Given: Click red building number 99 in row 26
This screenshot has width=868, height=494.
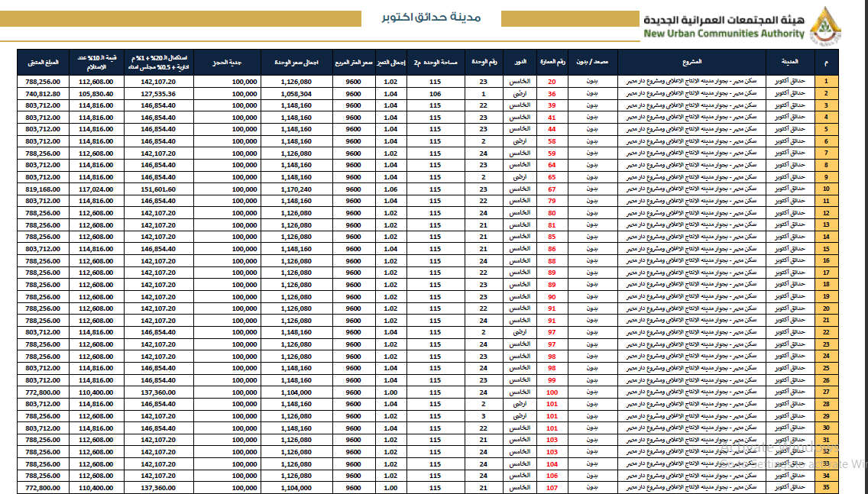Looking at the screenshot, I should coord(552,380).
